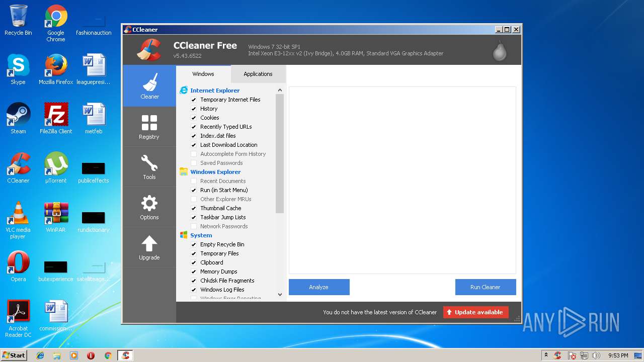Open the Registry section in sidebar
The height and width of the screenshot is (362, 644).
coord(149,126)
